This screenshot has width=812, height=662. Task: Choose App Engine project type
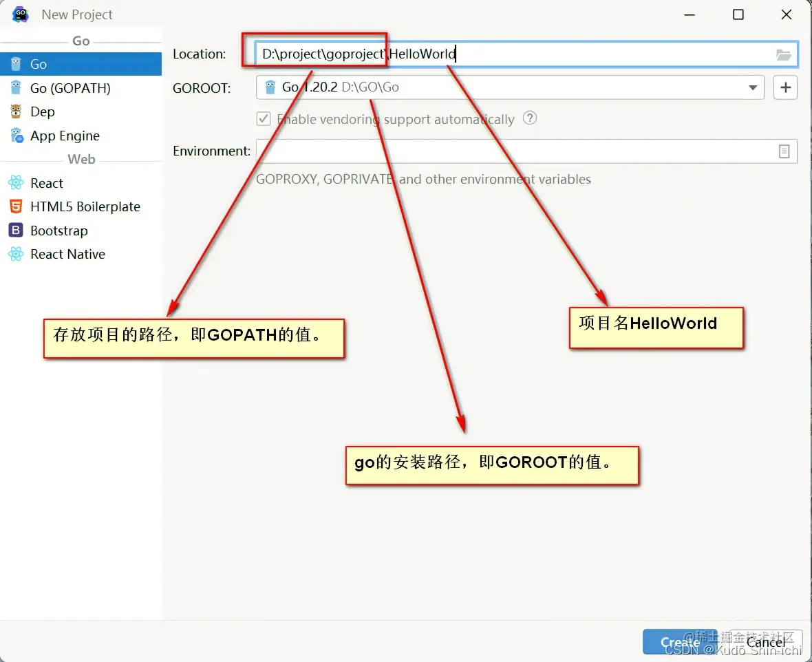click(x=81, y=136)
